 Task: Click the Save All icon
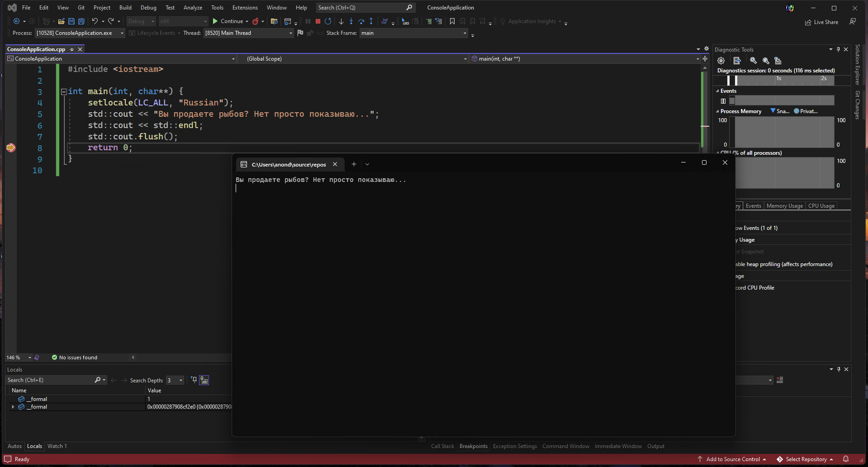point(81,21)
